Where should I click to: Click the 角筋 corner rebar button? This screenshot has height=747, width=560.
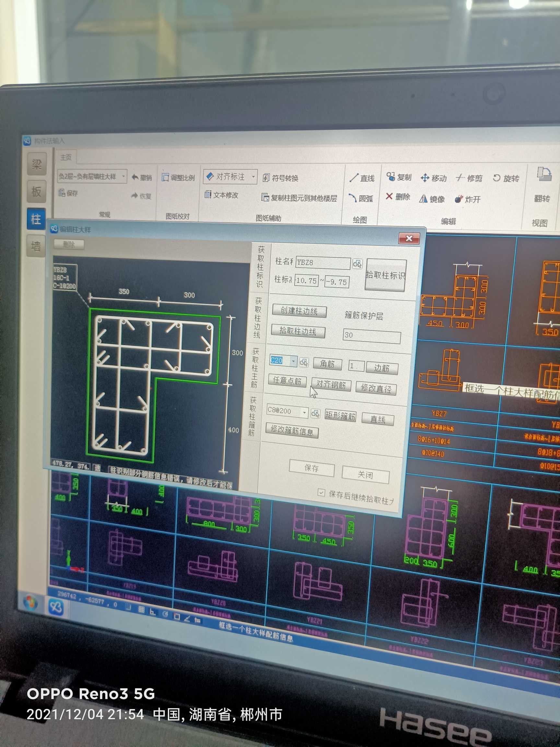[327, 364]
